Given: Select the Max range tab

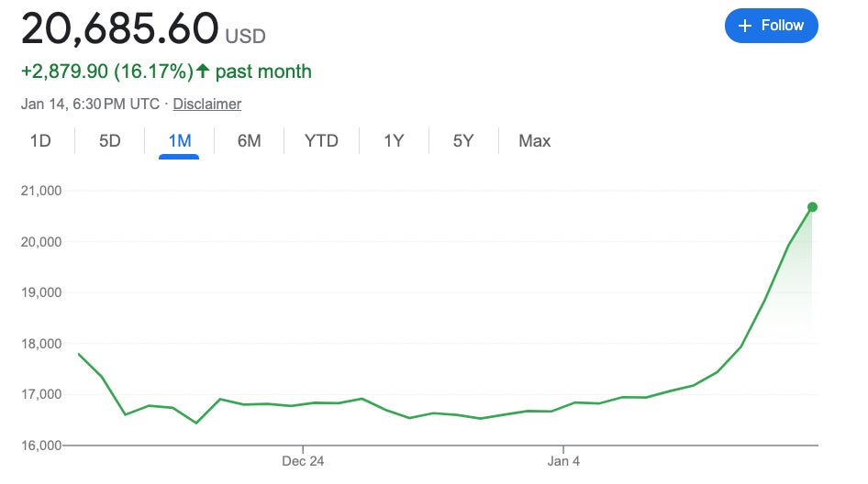Looking at the screenshot, I should point(534,141).
